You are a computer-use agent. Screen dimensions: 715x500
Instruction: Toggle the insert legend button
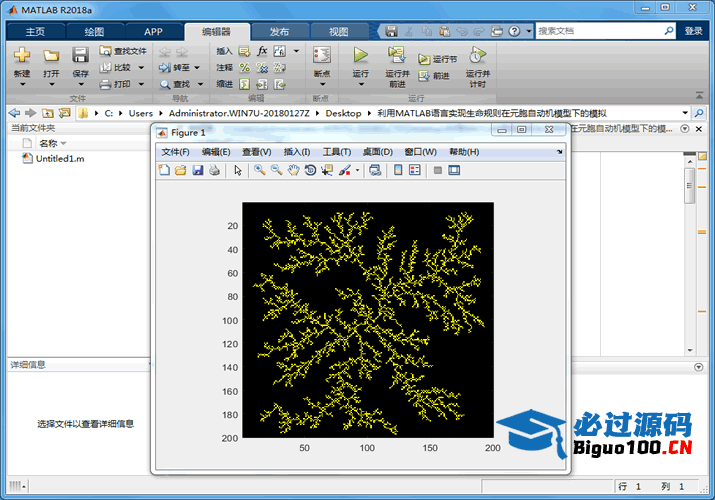click(415, 171)
